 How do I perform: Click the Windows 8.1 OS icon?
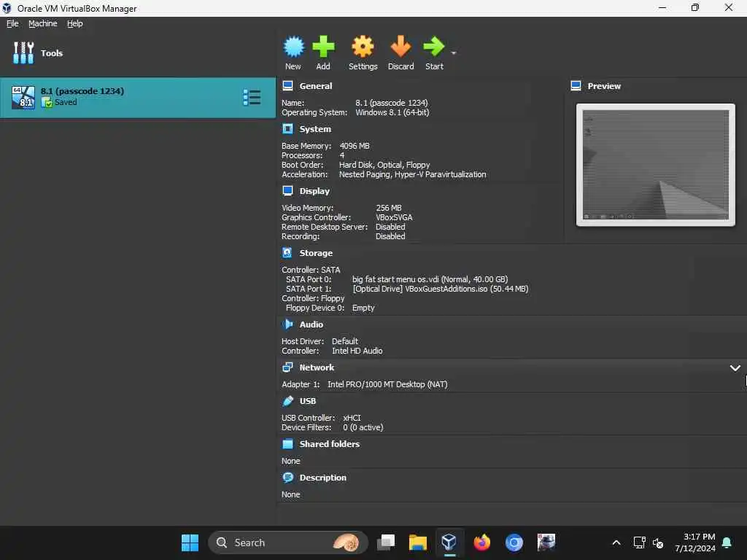coord(23,97)
